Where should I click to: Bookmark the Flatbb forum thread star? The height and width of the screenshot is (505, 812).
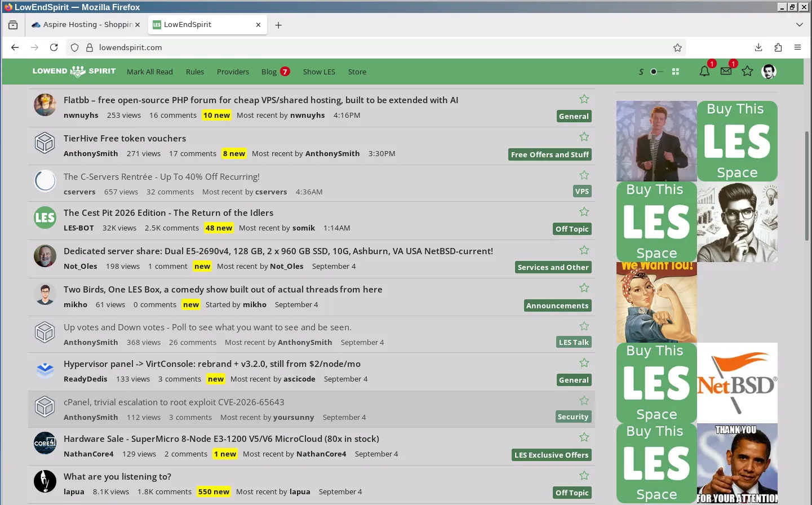(x=584, y=99)
